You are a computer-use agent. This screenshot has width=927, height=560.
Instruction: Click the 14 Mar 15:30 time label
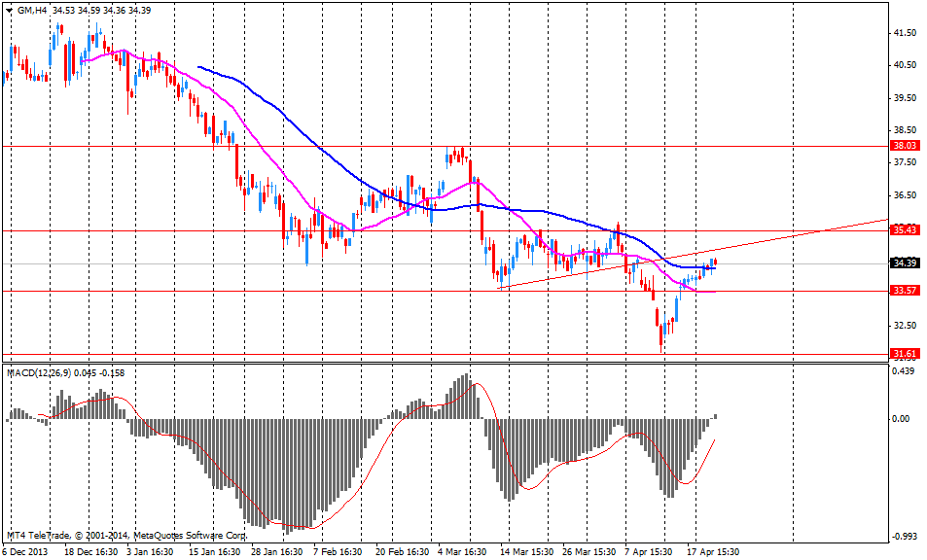tap(527, 551)
